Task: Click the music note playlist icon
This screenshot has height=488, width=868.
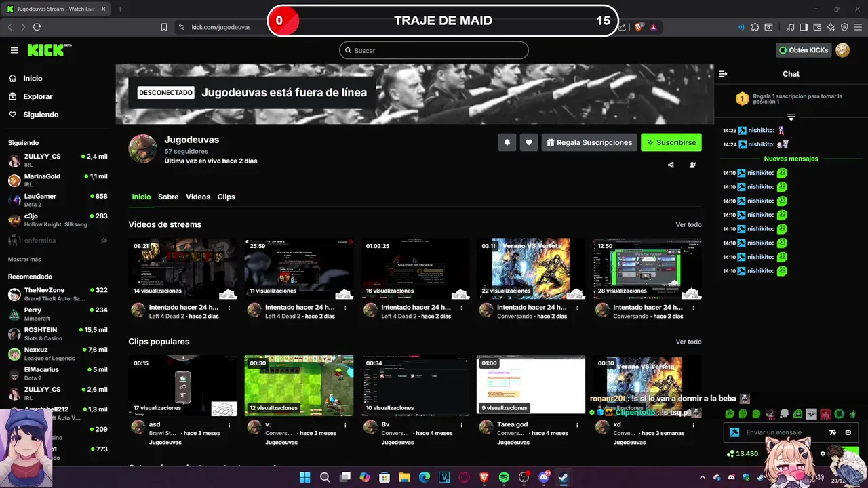Action: coord(790,27)
